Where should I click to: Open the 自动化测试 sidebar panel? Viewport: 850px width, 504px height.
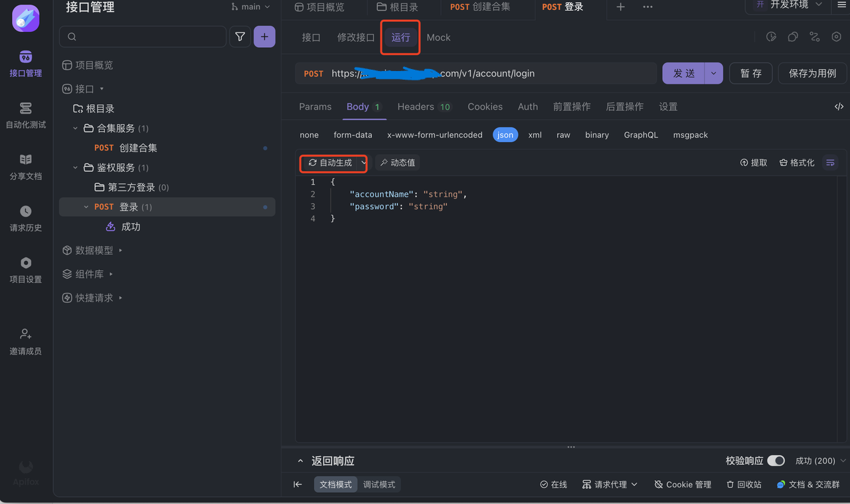point(25,116)
